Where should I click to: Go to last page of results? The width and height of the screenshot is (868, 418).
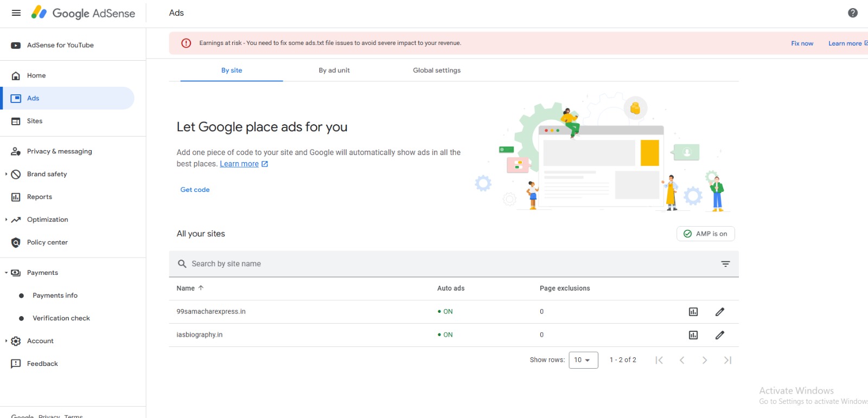tap(727, 361)
